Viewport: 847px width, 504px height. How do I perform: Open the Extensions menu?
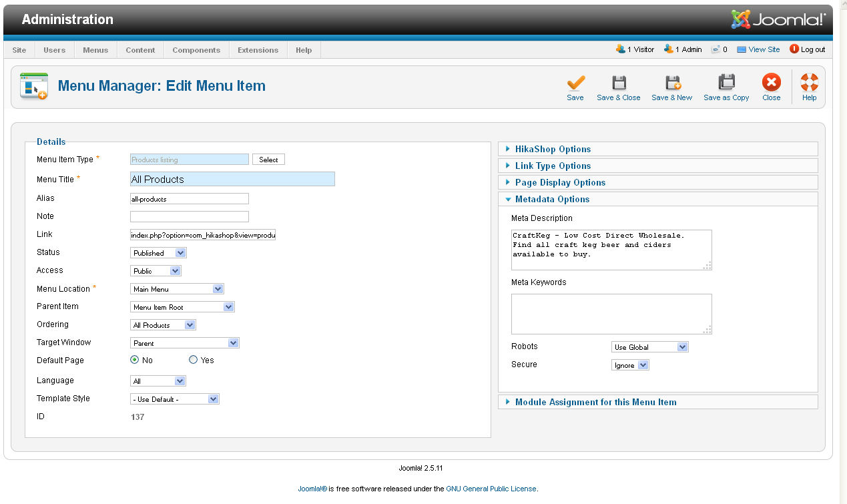[258, 50]
